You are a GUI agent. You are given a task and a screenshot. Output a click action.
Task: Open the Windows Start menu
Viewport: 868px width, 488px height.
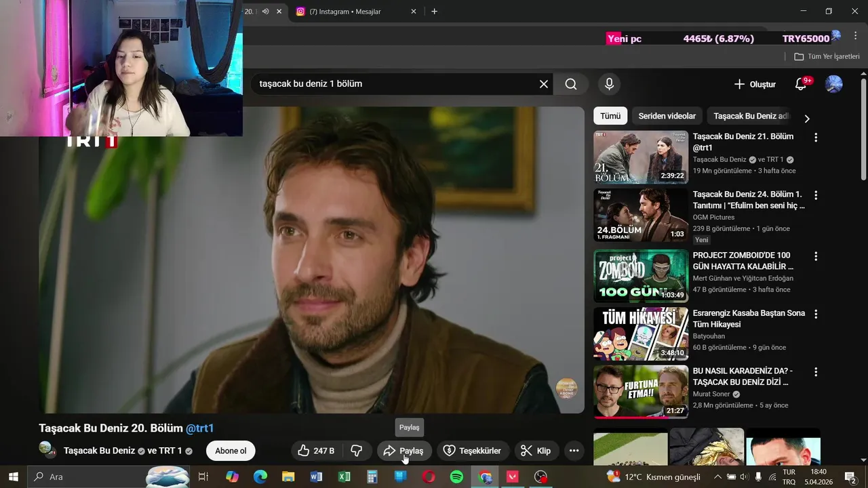coord(14,476)
